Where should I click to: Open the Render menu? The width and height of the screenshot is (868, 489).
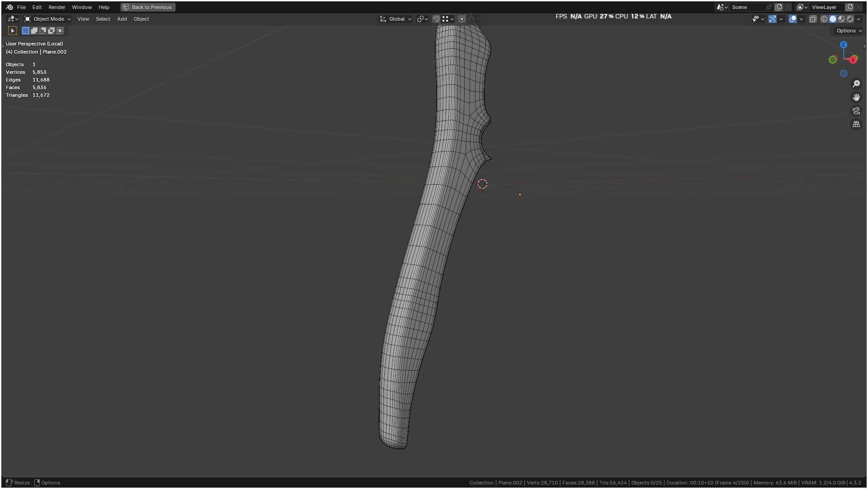(57, 7)
